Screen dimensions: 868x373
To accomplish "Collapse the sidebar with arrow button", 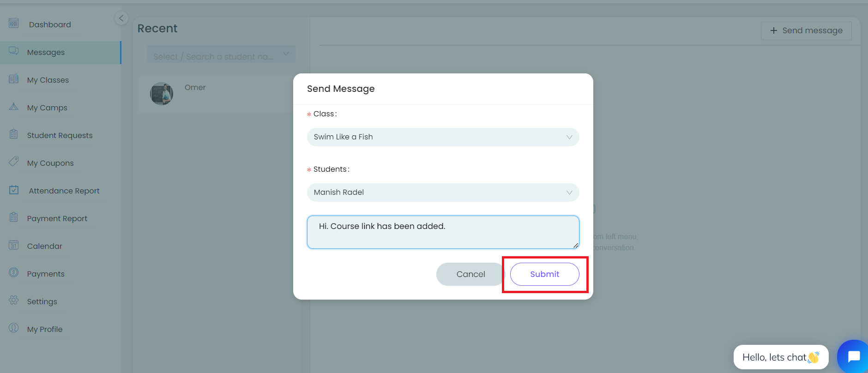I will coord(121,18).
